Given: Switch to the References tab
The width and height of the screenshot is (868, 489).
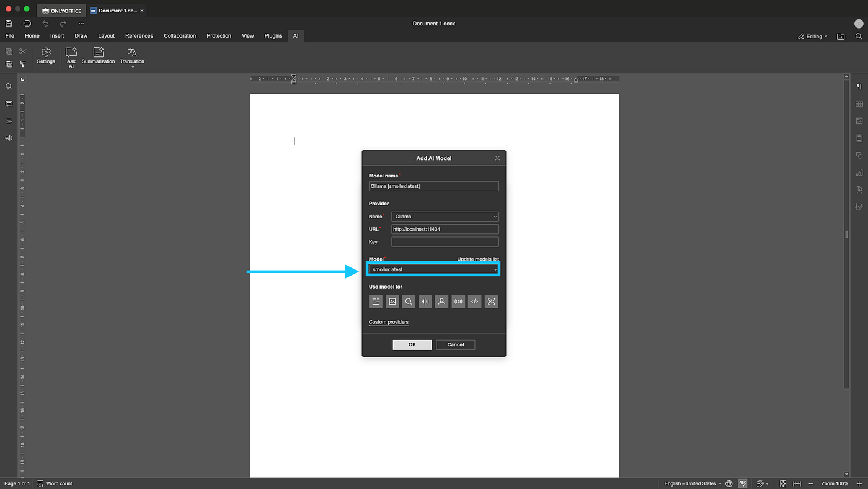Looking at the screenshot, I should point(139,36).
